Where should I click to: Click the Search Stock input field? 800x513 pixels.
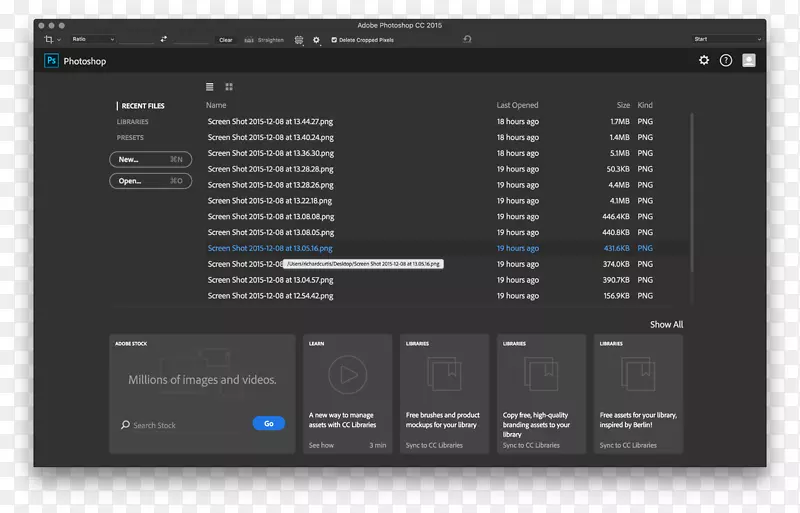185,425
